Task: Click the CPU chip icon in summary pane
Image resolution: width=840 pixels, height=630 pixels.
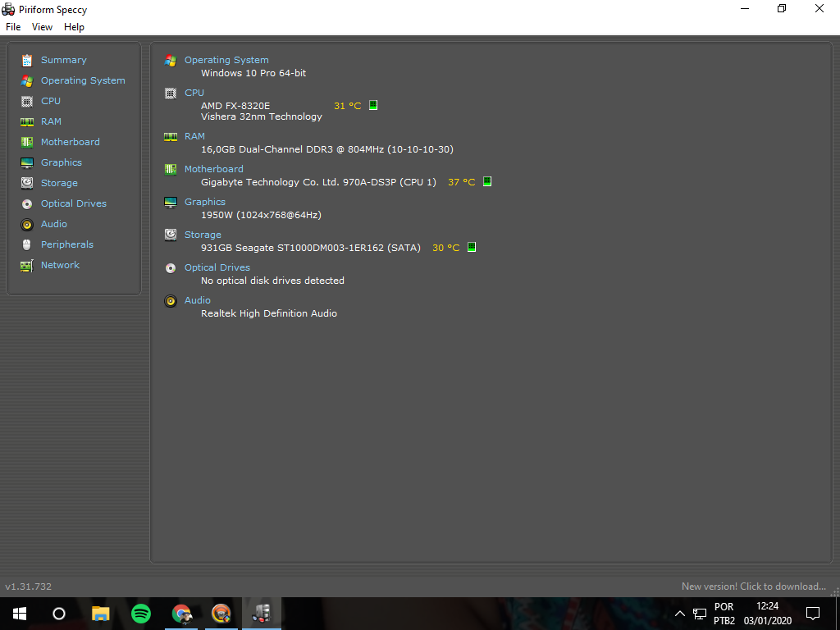Action: pos(171,94)
